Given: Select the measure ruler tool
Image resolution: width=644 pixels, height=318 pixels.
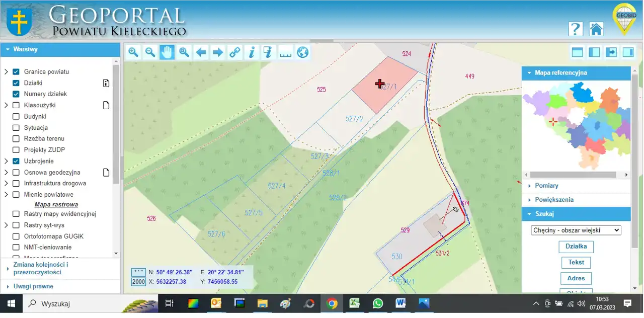Looking at the screenshot, I should click(x=286, y=52).
